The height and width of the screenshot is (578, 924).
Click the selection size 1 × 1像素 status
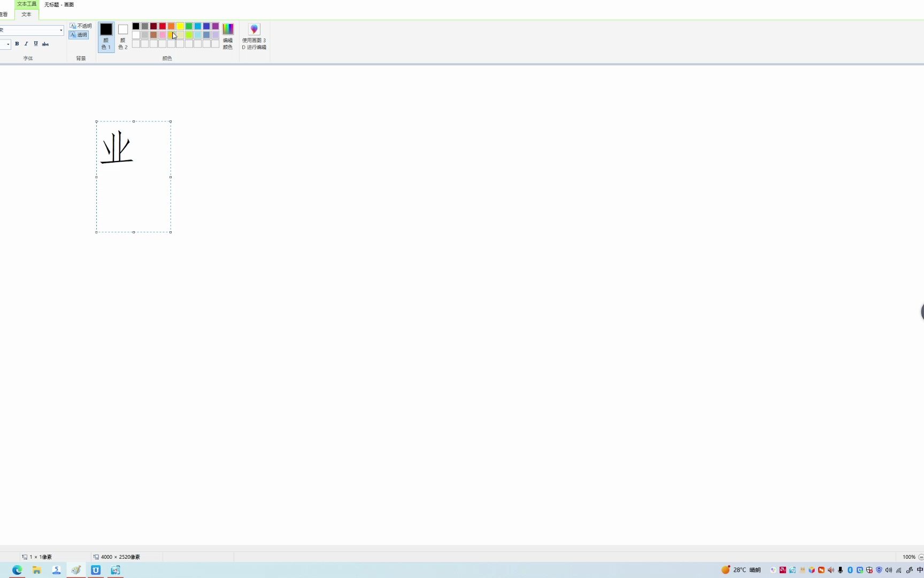pyautogui.click(x=37, y=557)
